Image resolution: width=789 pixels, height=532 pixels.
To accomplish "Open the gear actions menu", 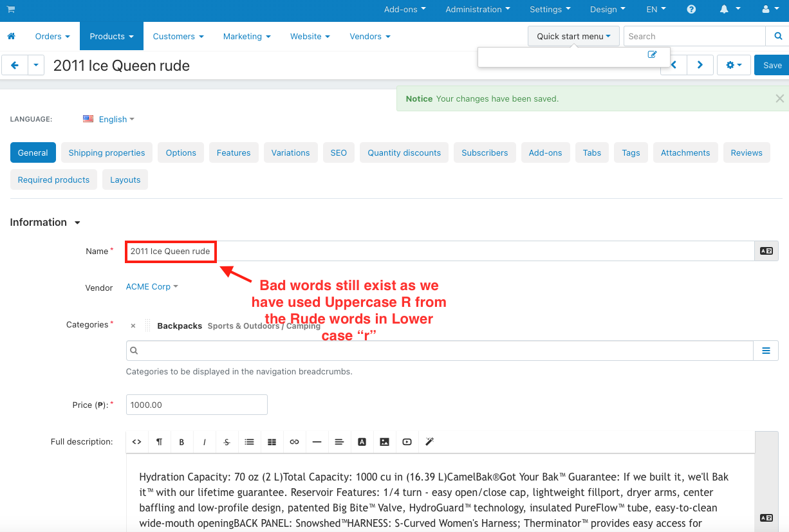I will pyautogui.click(x=734, y=65).
